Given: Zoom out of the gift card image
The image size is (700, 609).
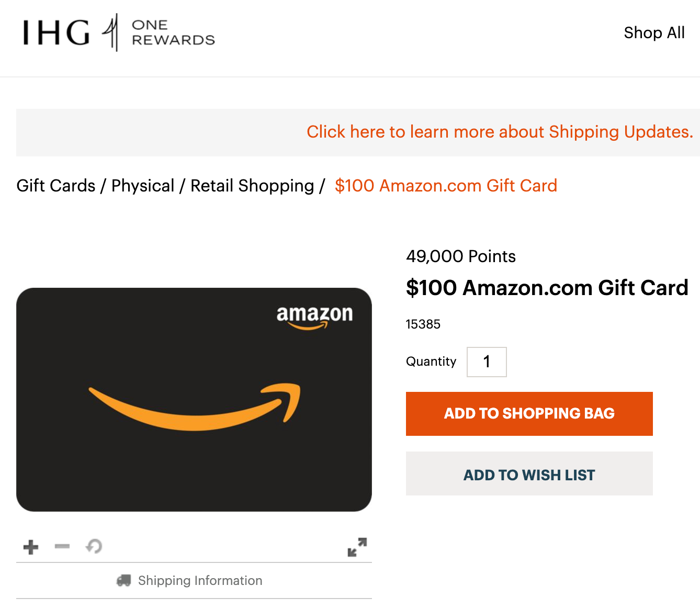Looking at the screenshot, I should (x=62, y=547).
